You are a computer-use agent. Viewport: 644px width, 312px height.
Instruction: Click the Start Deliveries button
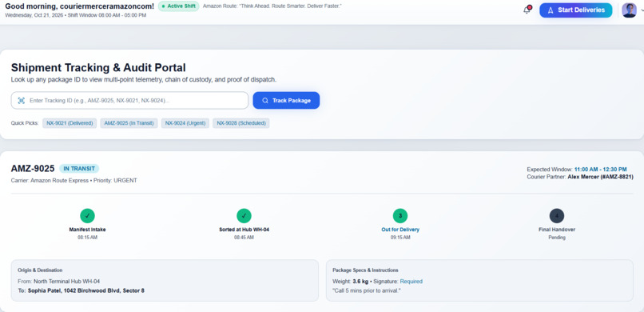click(x=575, y=10)
